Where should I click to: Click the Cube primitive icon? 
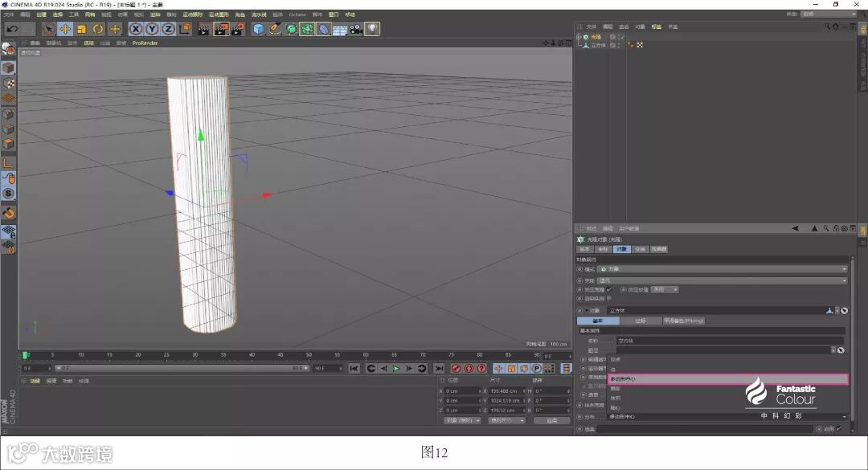tap(259, 29)
